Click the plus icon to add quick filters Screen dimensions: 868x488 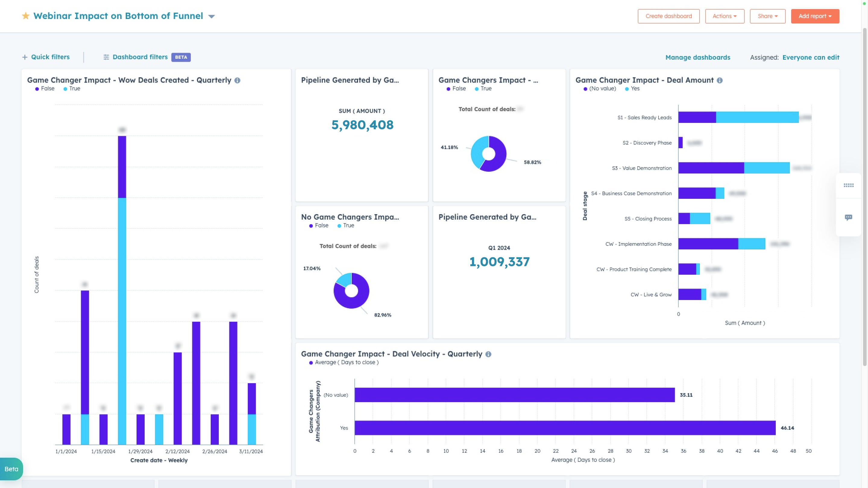tap(25, 57)
